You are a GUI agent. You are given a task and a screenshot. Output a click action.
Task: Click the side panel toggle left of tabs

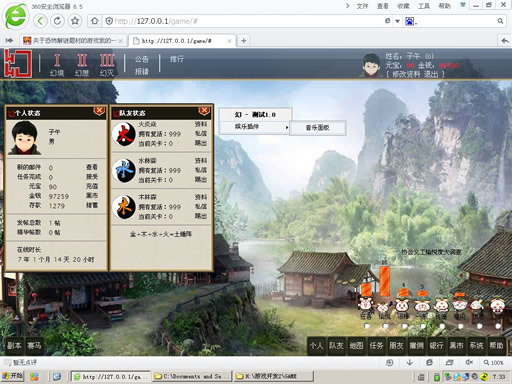[9, 40]
